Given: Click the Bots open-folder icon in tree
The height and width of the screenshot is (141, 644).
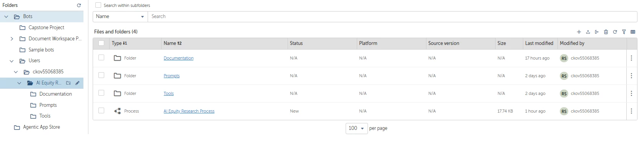Looking at the screenshot, I should point(17,17).
